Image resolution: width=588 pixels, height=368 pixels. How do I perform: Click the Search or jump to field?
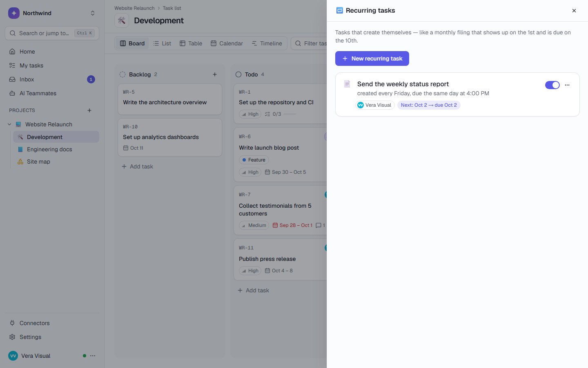pos(52,33)
